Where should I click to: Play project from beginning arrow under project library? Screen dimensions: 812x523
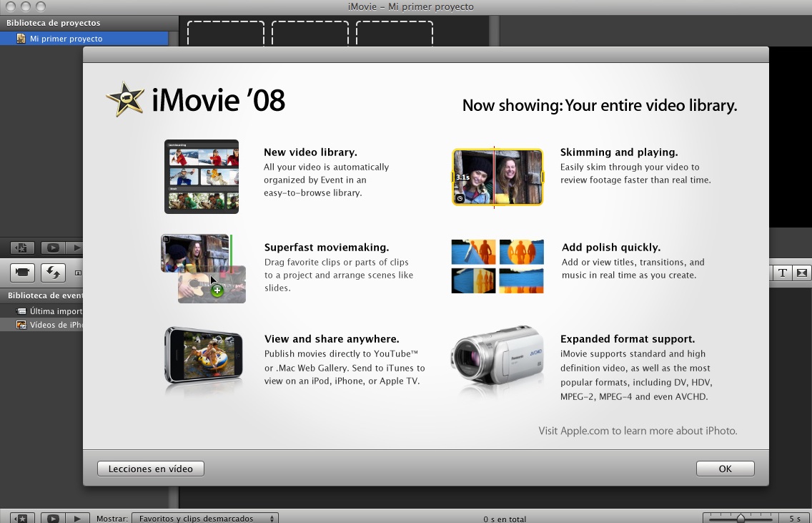click(76, 248)
